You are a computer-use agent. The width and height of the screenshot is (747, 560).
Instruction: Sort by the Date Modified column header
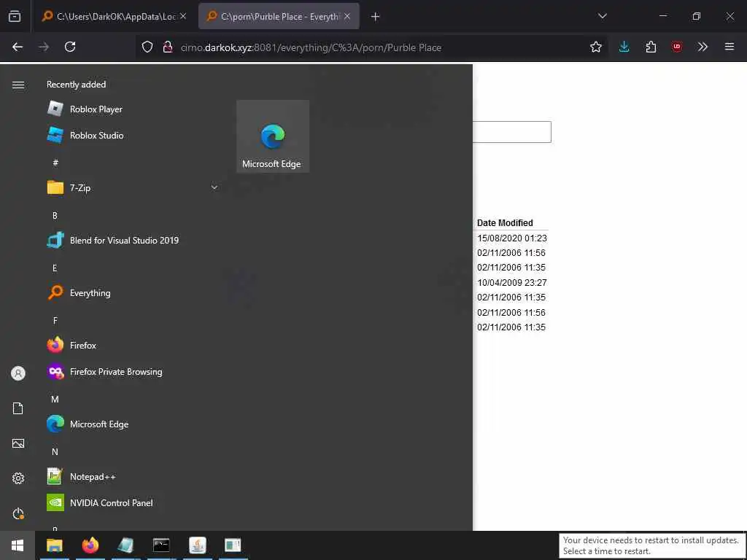tap(505, 223)
